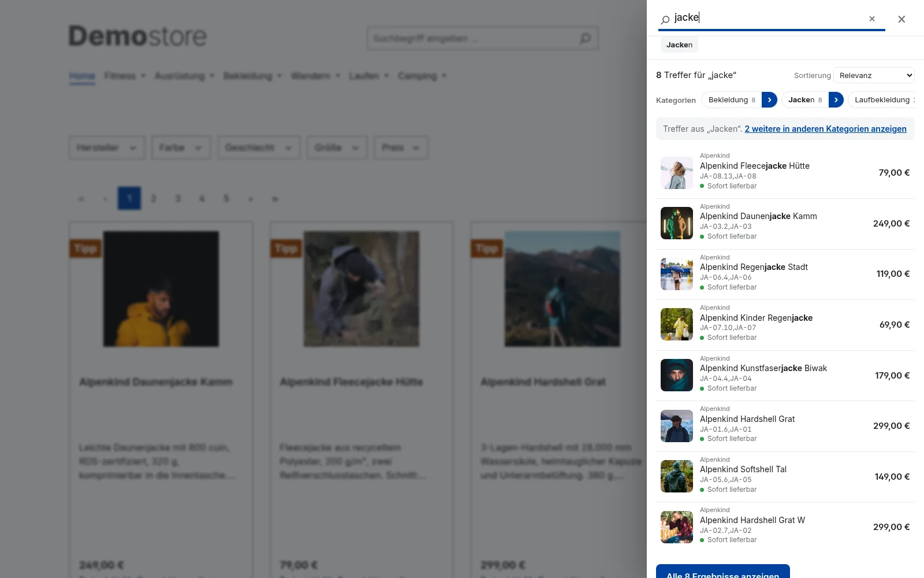
Task: Click the Hardshell Grat JA-01 thumbnail
Action: (x=677, y=426)
